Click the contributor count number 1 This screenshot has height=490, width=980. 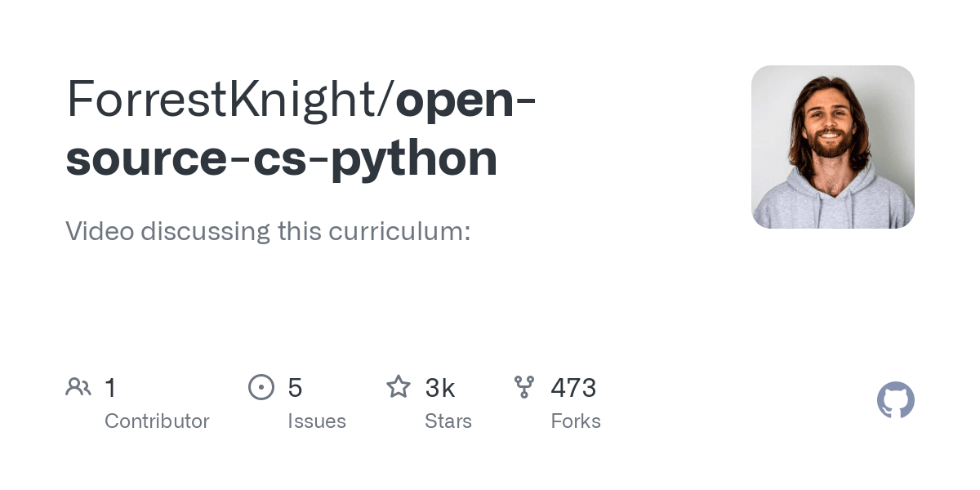click(x=110, y=387)
